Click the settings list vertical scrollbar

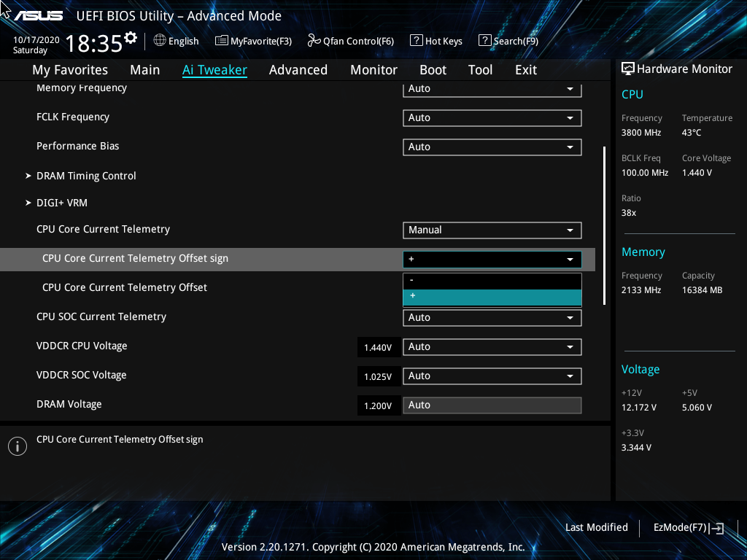pyautogui.click(x=605, y=226)
